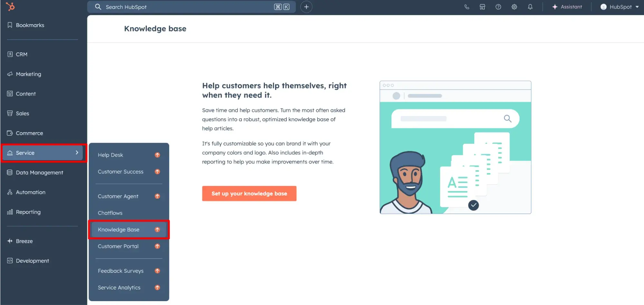Click the HubSpot sprocket logo
This screenshot has height=305, width=644.
(10, 6)
